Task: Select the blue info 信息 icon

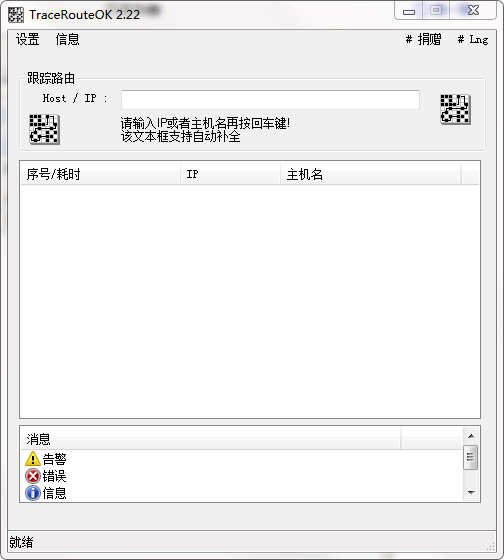Action: 33,493
